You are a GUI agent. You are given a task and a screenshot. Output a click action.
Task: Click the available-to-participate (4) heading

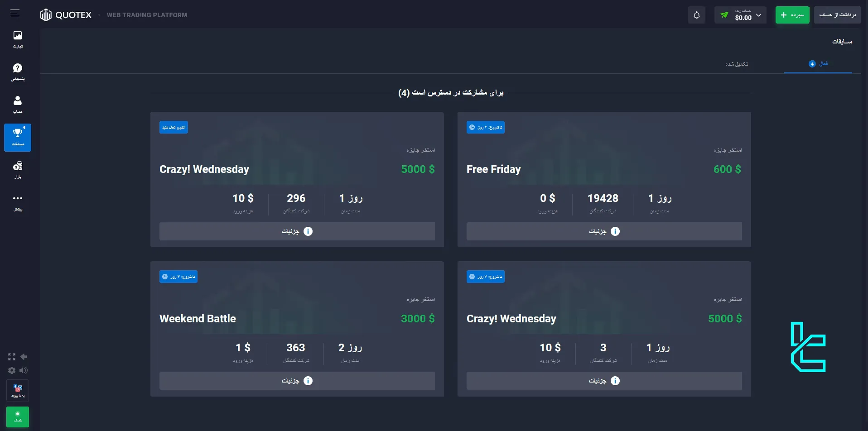coord(451,93)
